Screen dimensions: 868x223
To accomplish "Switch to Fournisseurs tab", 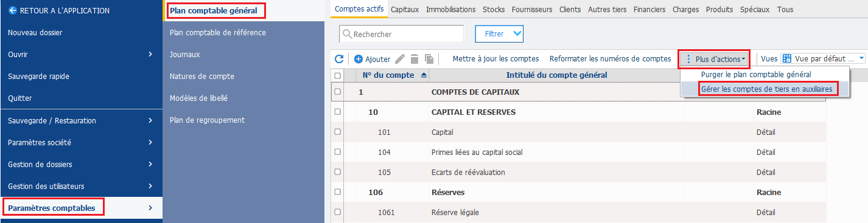I will tap(532, 10).
